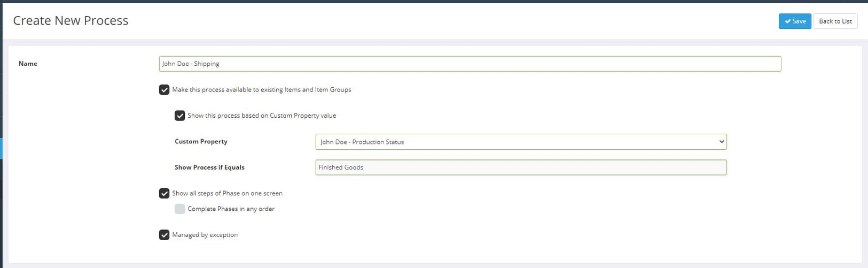
Task: Click the Custom Property label
Action: pos(201,142)
